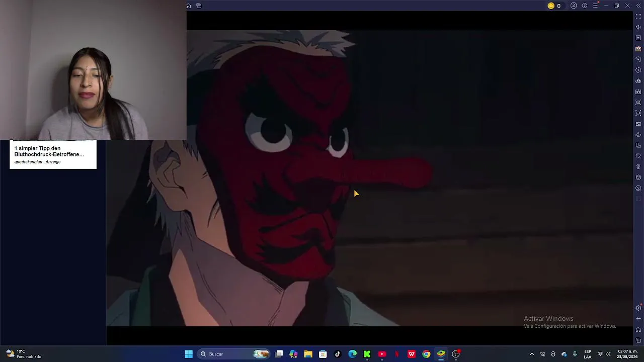The height and width of the screenshot is (362, 644).
Task: Open the BlueStacks help question mark
Action: (584, 6)
